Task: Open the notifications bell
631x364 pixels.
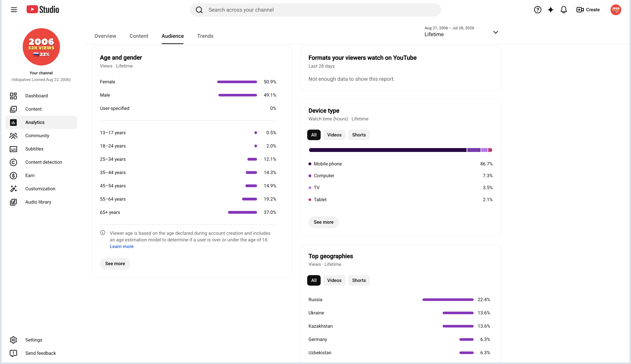Action: (563, 10)
